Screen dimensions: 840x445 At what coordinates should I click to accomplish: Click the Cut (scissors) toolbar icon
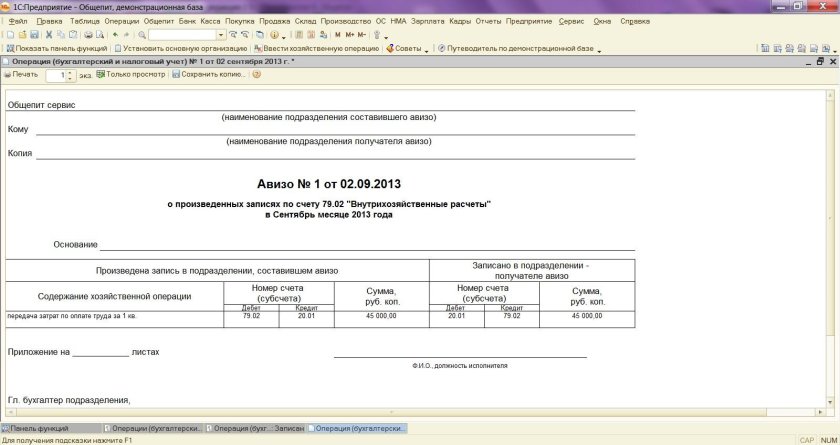pos(49,35)
